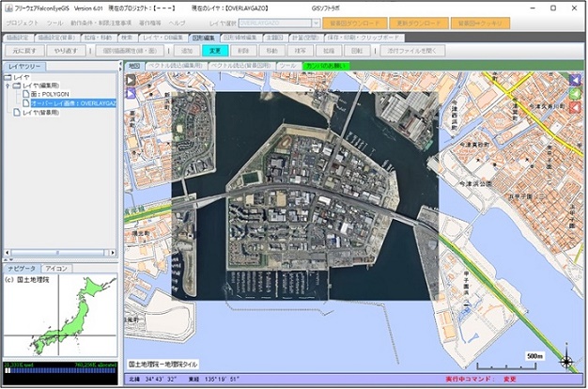Click the highlighted 変更 button

[x=215, y=51]
